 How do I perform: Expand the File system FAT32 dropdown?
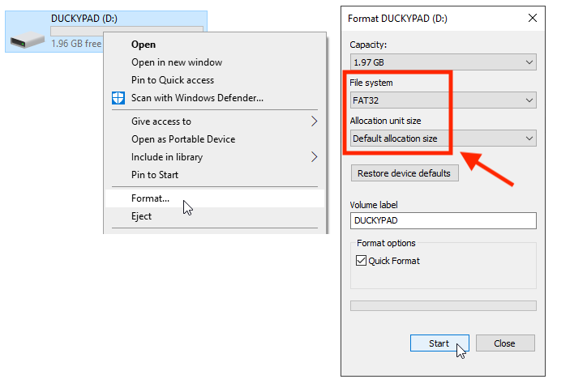443,100
